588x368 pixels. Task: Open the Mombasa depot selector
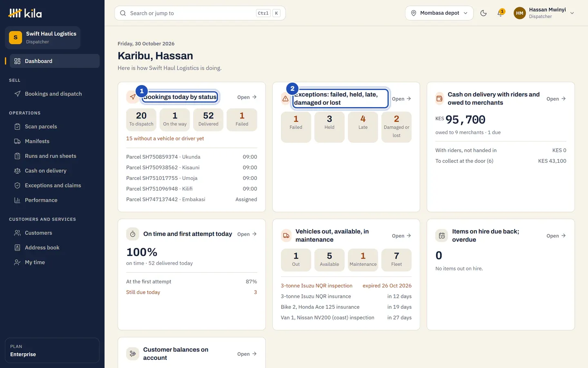tap(439, 13)
